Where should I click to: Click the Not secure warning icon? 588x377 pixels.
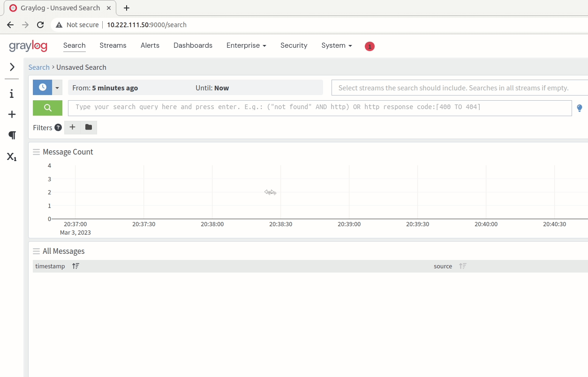point(59,25)
